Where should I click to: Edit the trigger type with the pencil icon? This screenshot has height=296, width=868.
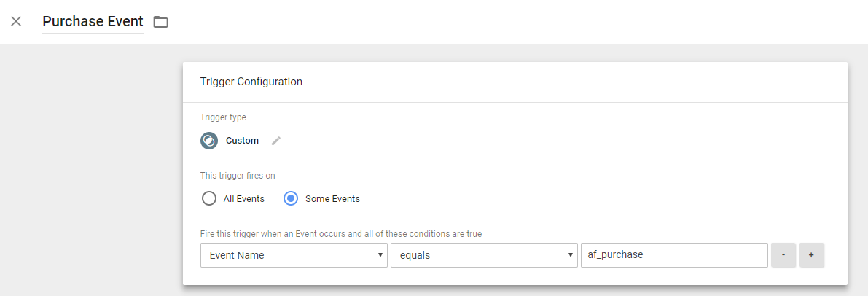276,141
